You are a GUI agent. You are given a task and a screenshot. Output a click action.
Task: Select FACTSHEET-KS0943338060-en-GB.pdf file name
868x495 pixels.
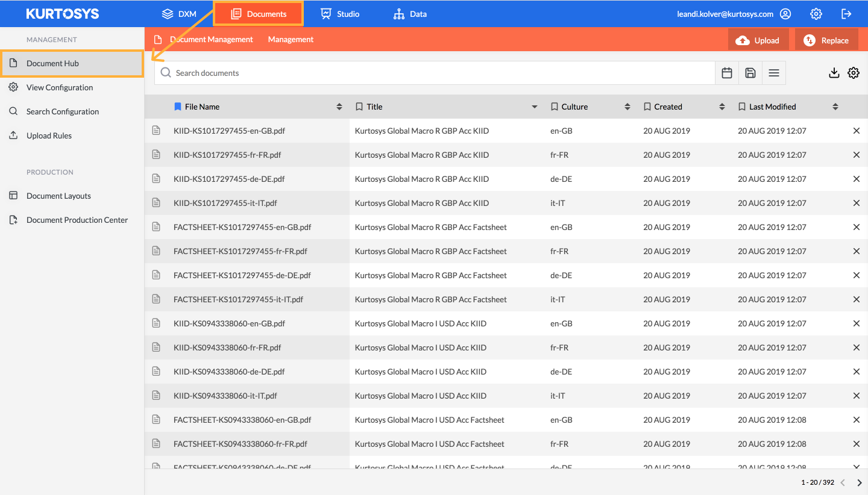point(242,420)
